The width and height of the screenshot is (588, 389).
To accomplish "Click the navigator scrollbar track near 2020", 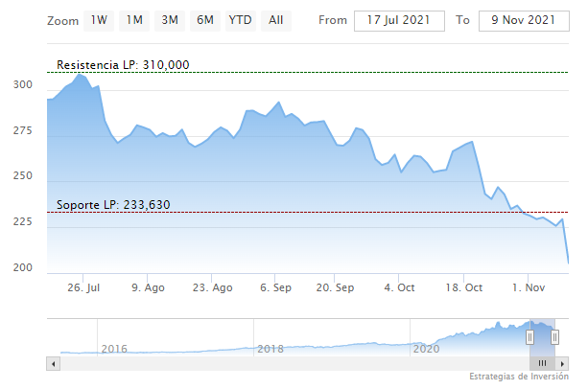I will click(x=425, y=364).
